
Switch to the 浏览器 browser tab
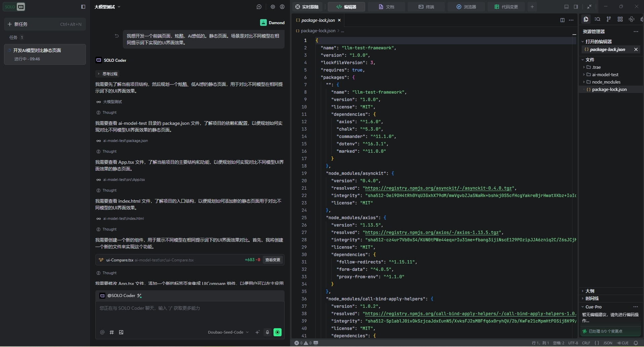466,7
